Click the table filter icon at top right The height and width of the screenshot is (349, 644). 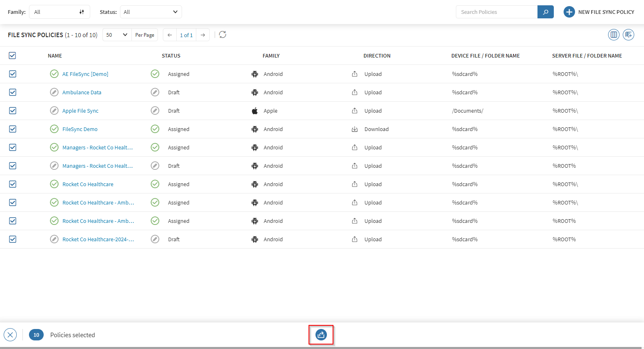[x=628, y=35]
